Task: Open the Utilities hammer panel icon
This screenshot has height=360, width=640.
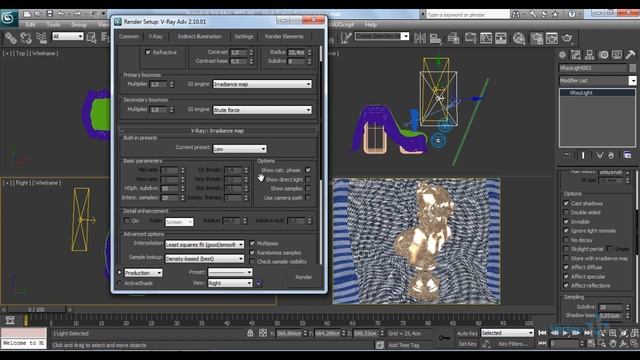Action: (x=631, y=55)
